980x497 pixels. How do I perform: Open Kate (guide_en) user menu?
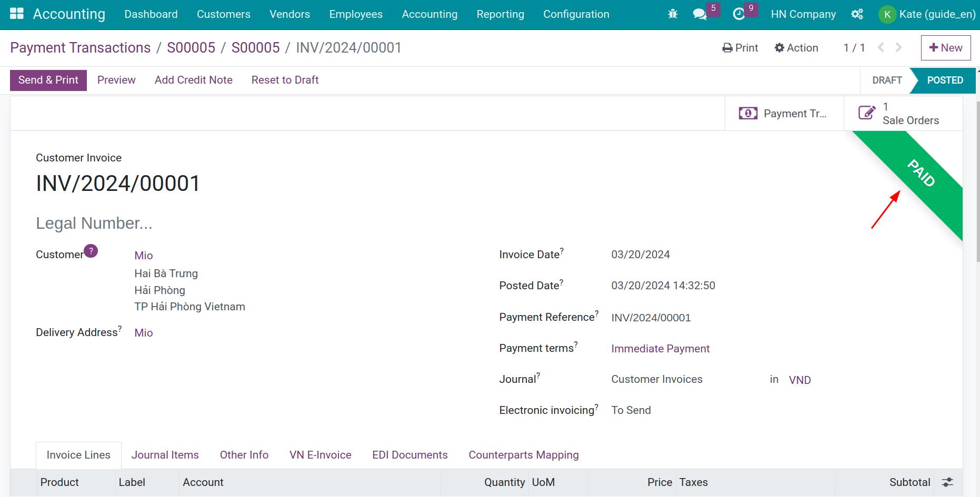click(x=927, y=14)
